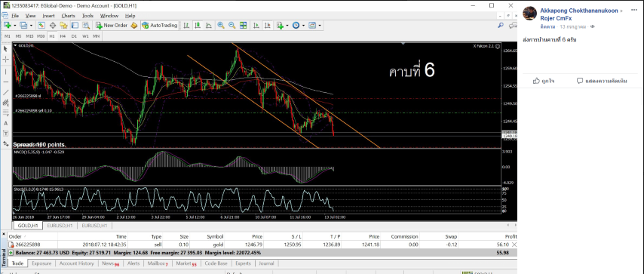
Task: Close order 266225898 with the X
Action: tap(513, 245)
